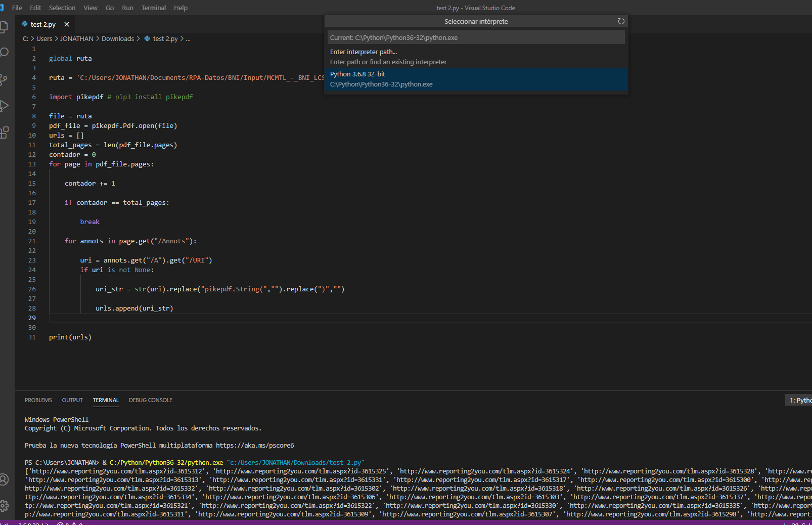Close the test 2.py editor tab
Screen dimensions: 812x525
pos(67,24)
